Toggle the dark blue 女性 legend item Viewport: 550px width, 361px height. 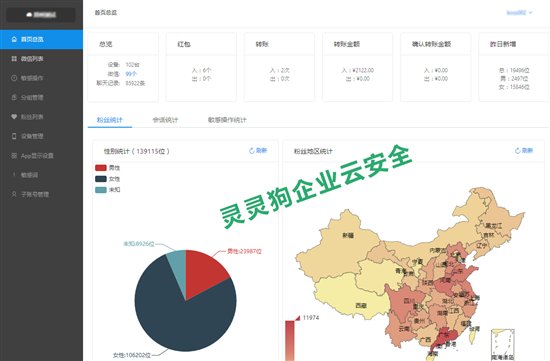click(x=108, y=179)
